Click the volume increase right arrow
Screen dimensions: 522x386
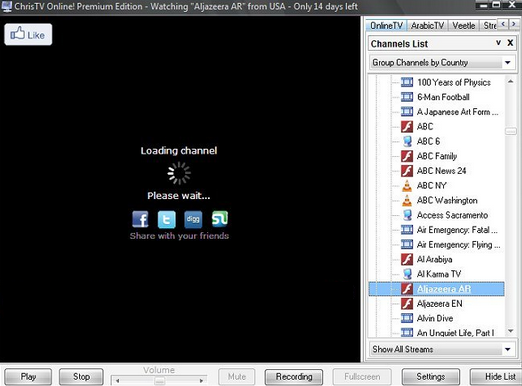[201, 380]
